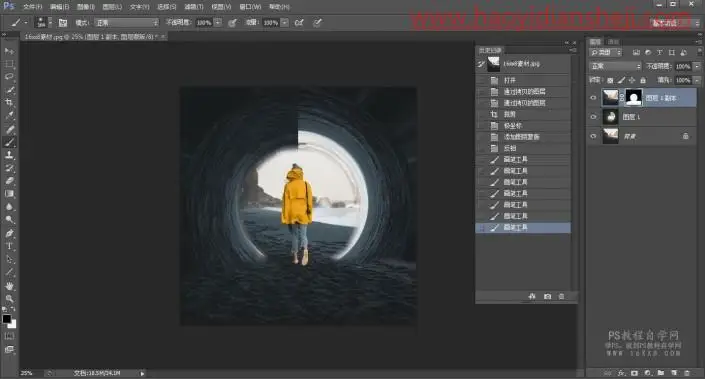705x379 pixels.
Task: Select the Horizontal Type tool
Action: point(9,246)
